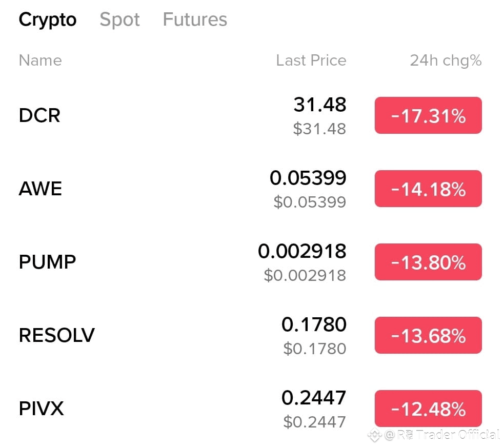Tap the -12.48% change badge

tap(428, 409)
